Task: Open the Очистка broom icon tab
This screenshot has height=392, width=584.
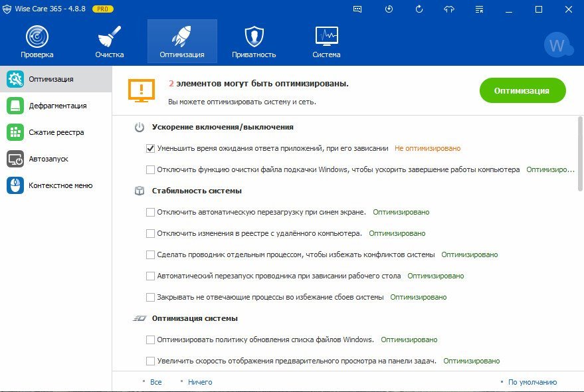Action: point(109,41)
